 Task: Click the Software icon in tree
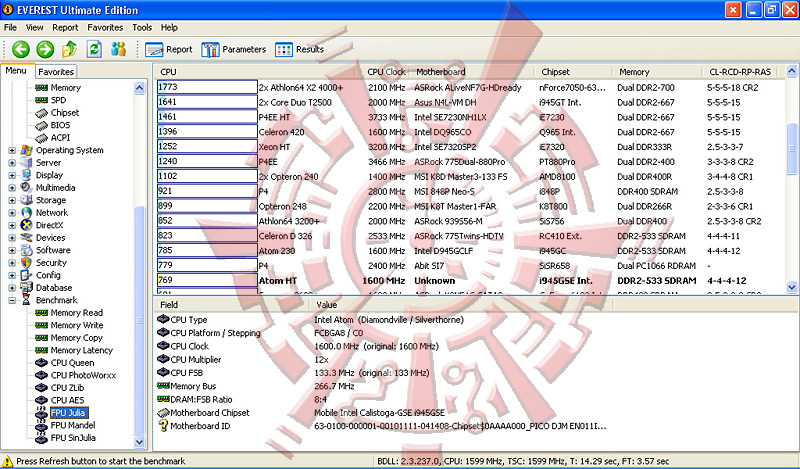click(x=27, y=250)
